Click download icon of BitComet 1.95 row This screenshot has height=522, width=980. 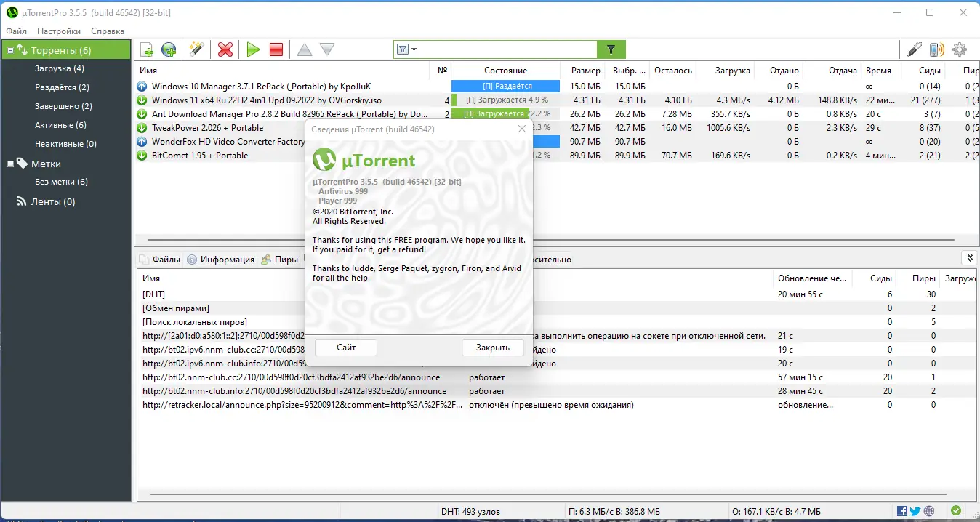142,156
